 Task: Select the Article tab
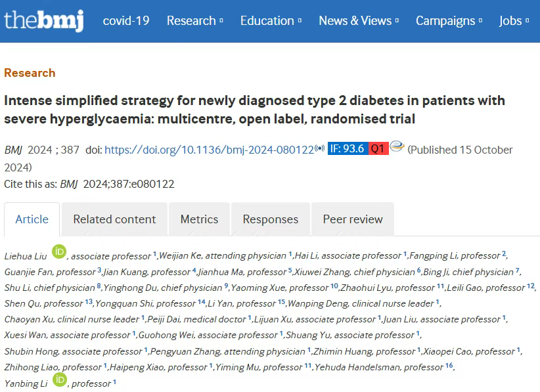click(32, 219)
